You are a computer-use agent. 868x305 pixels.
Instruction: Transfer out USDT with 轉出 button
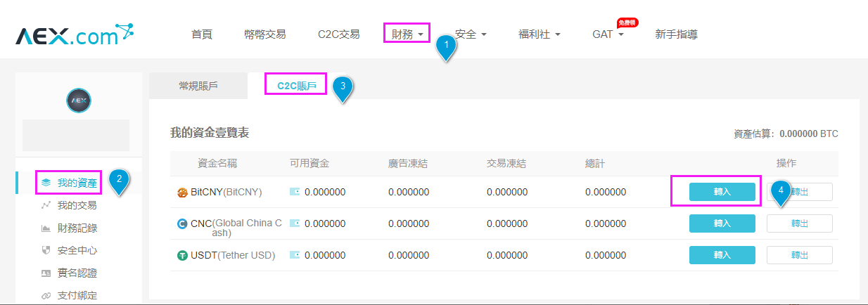pyautogui.click(x=800, y=255)
